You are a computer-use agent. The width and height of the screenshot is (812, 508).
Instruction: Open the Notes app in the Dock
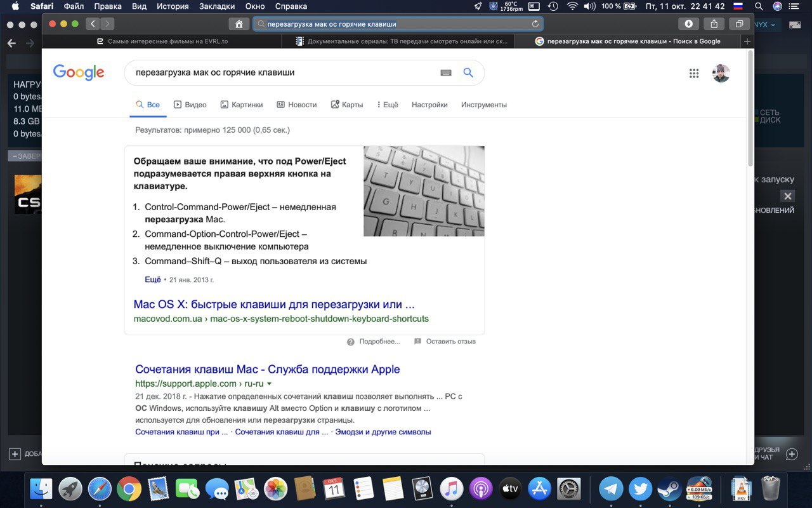click(x=393, y=489)
